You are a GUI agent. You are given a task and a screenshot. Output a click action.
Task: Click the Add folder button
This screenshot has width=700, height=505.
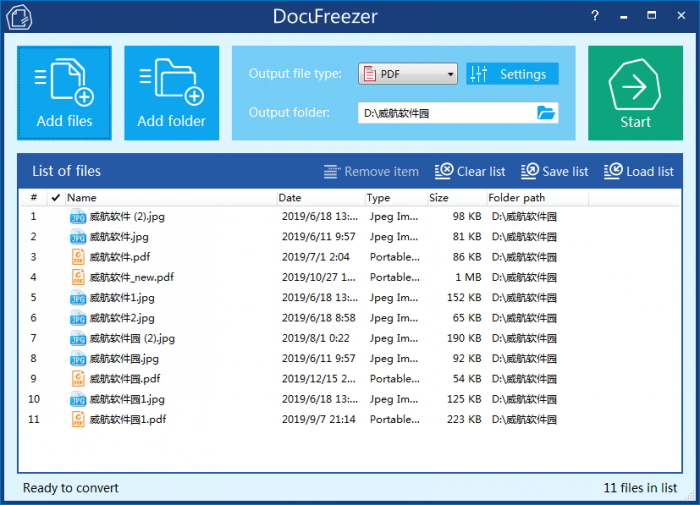(x=171, y=93)
